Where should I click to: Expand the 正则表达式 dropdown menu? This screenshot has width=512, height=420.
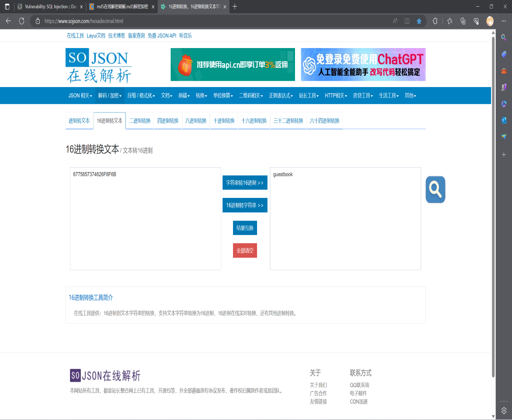coord(281,95)
